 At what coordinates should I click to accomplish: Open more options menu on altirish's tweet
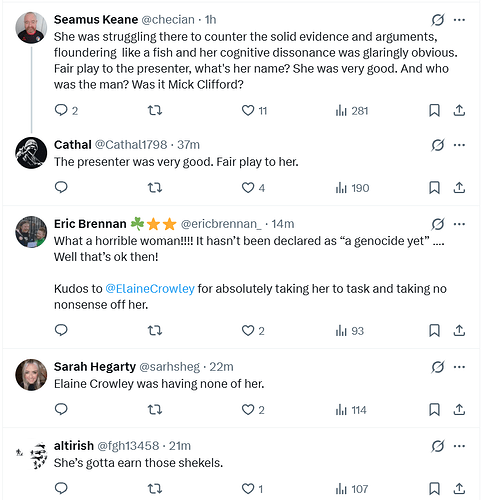click(x=459, y=446)
